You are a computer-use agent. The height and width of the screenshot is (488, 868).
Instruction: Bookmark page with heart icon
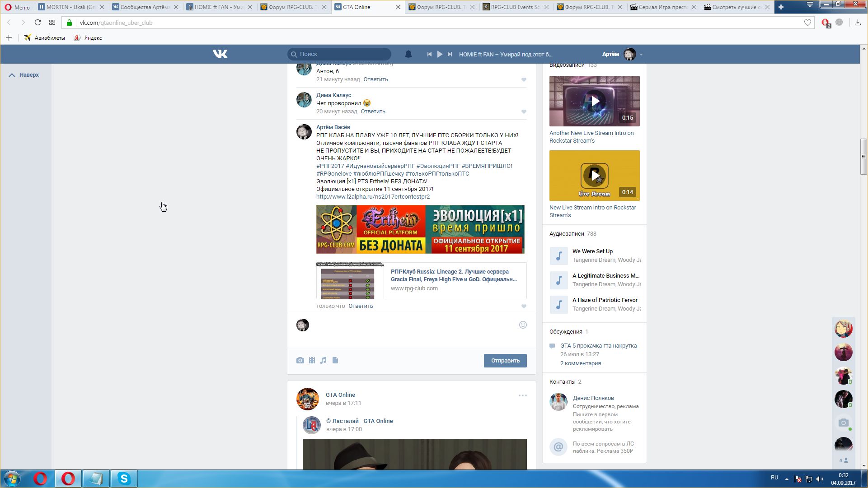tap(807, 23)
